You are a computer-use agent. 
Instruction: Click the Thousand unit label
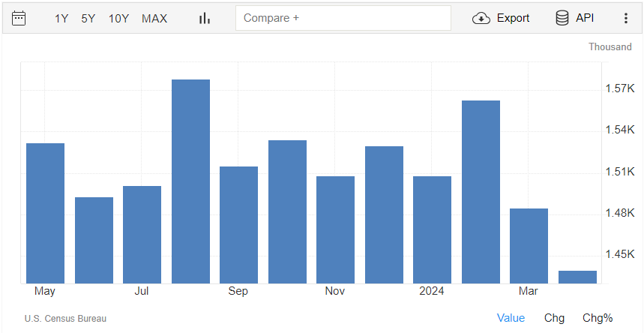[x=610, y=46]
